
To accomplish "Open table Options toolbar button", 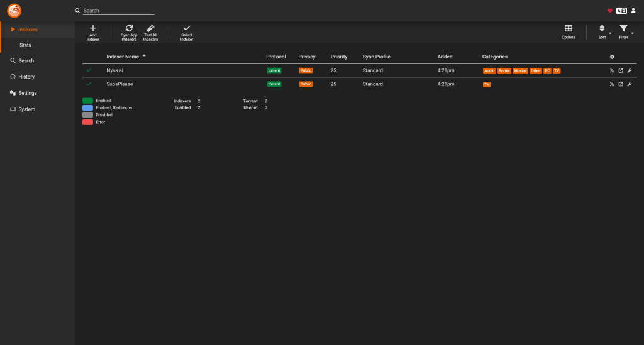I will (569, 32).
